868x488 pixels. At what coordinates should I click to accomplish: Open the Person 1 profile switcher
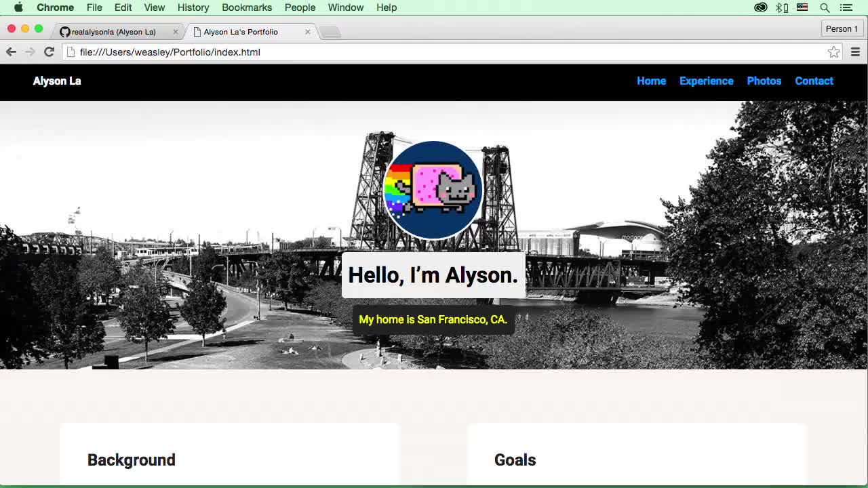(841, 28)
